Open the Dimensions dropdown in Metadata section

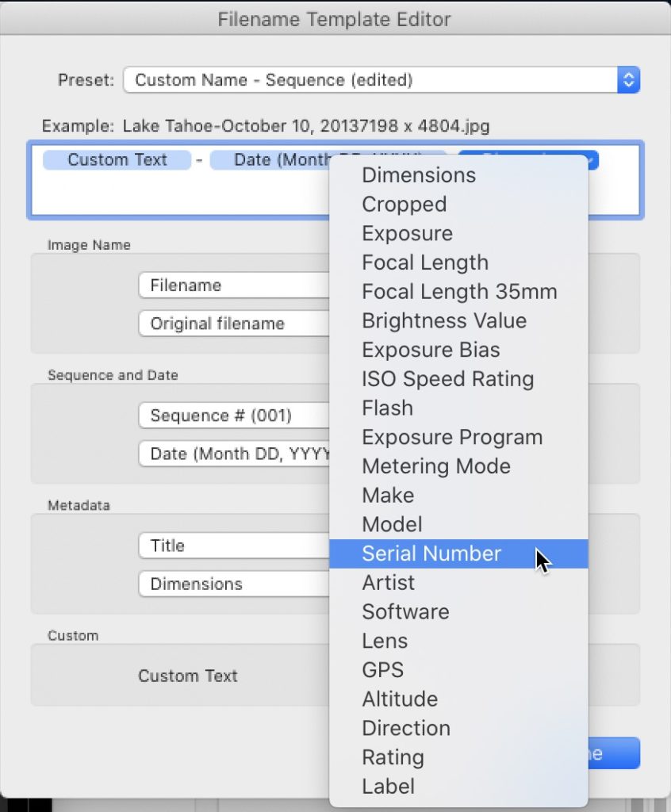click(x=234, y=584)
